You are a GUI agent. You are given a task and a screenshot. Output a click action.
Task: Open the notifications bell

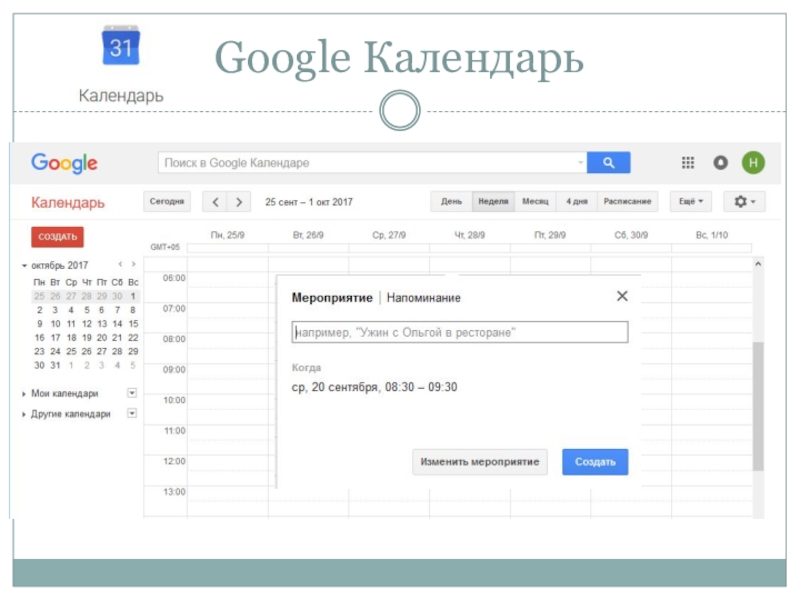tap(720, 163)
